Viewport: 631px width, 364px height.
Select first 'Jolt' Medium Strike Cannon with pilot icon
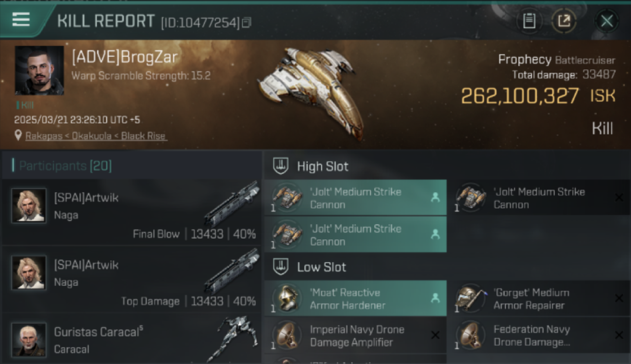355,198
